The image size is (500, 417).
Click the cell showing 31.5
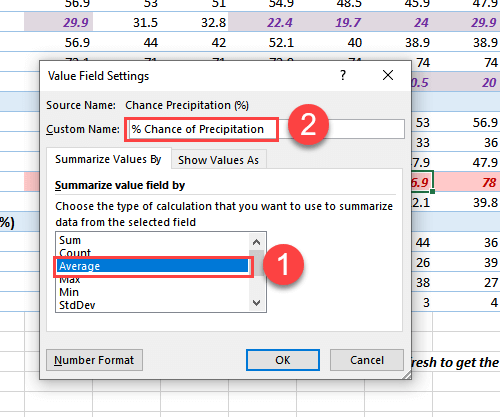point(127,22)
